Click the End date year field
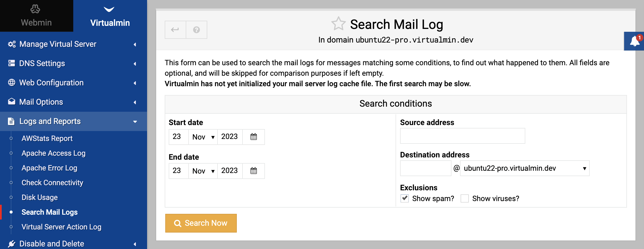 pos(230,171)
